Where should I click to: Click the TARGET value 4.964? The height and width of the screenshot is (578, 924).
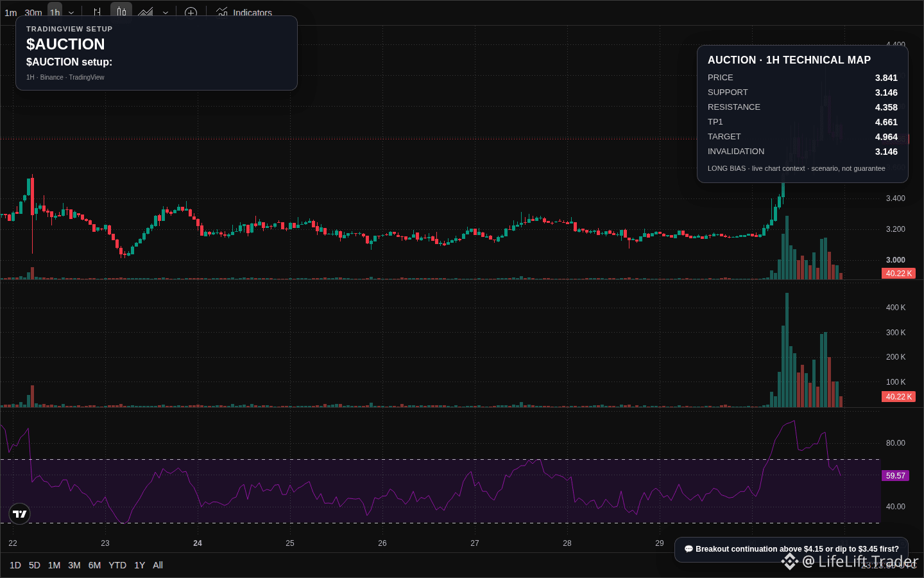(886, 137)
